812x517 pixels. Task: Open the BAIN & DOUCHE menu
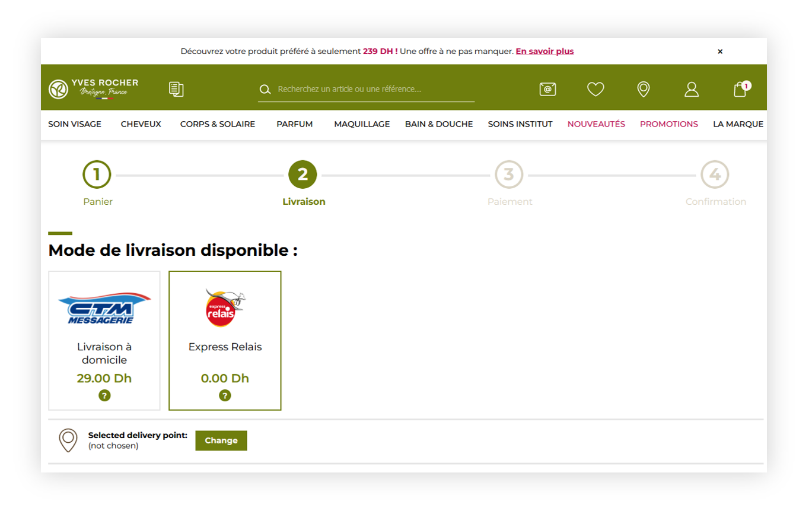[x=439, y=124]
